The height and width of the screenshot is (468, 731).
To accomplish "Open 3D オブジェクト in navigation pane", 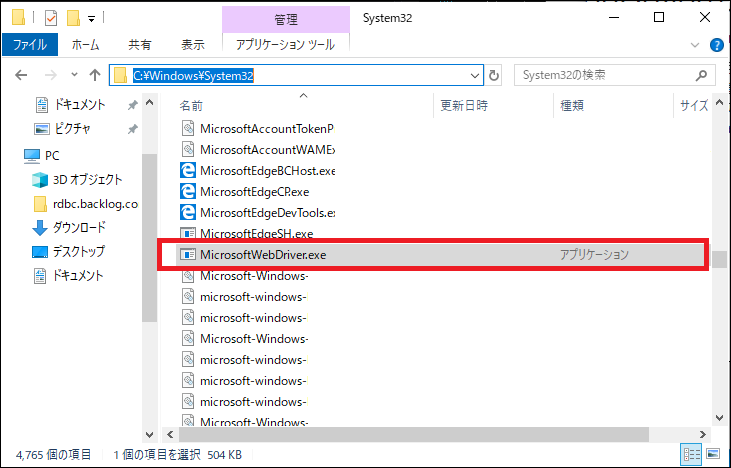I will pos(77,179).
